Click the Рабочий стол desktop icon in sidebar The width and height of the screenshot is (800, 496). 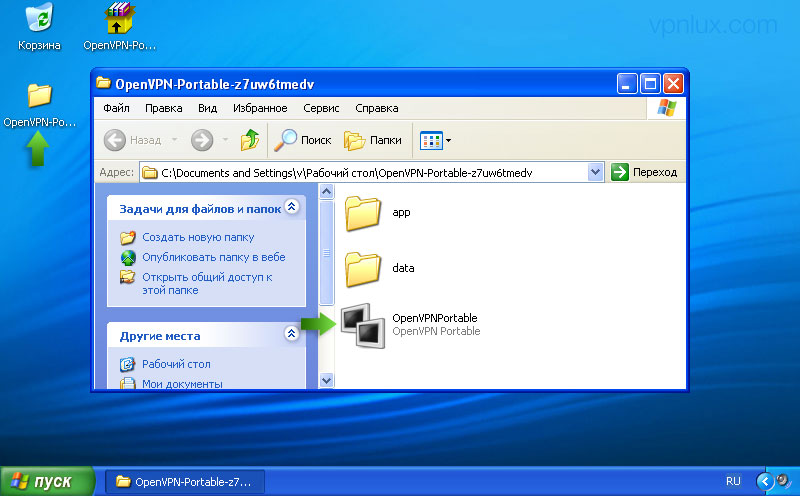tap(127, 364)
